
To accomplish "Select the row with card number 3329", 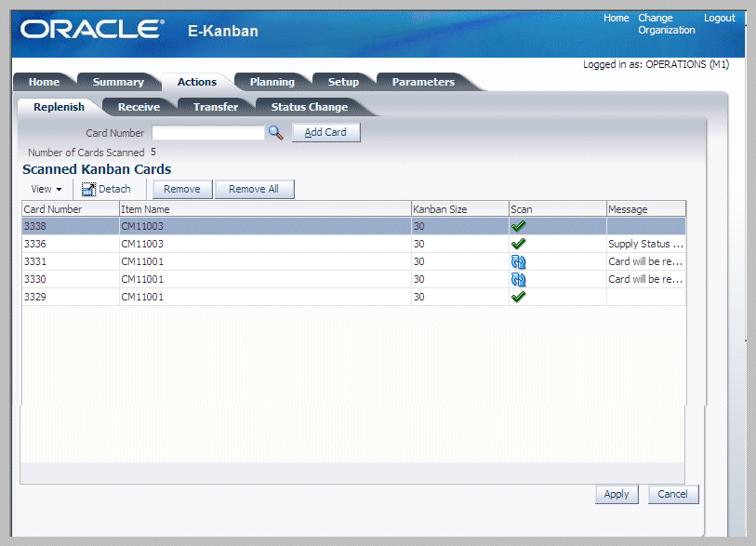I will point(354,297).
